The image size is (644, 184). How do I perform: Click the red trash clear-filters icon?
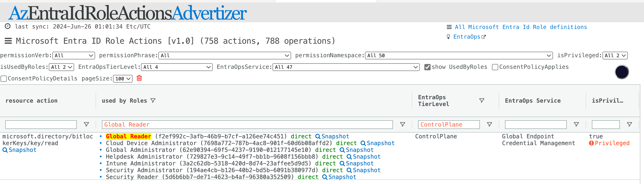pos(139,78)
